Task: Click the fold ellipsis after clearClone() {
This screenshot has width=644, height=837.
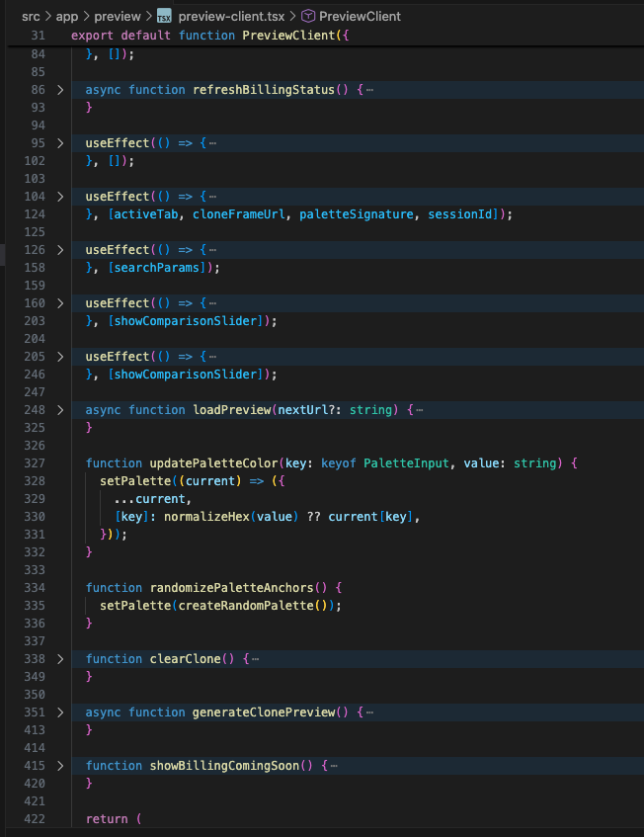Action: point(256,659)
